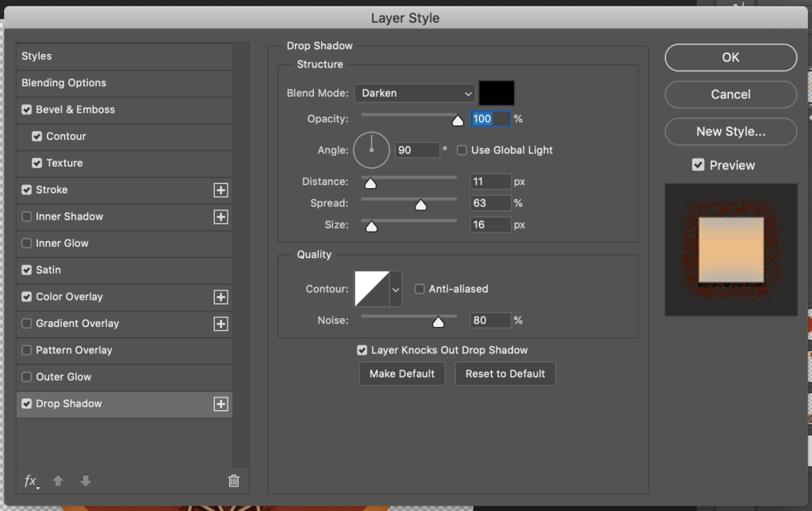Click the New Style... button
Image resolution: width=812 pixels, height=511 pixels.
730,132
